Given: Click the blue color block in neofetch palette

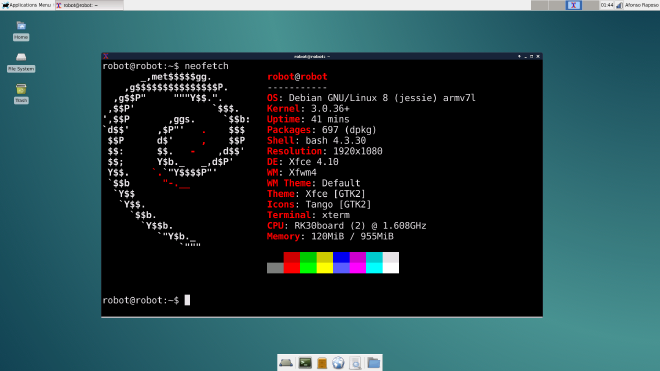Looking at the screenshot, I should (341, 262).
